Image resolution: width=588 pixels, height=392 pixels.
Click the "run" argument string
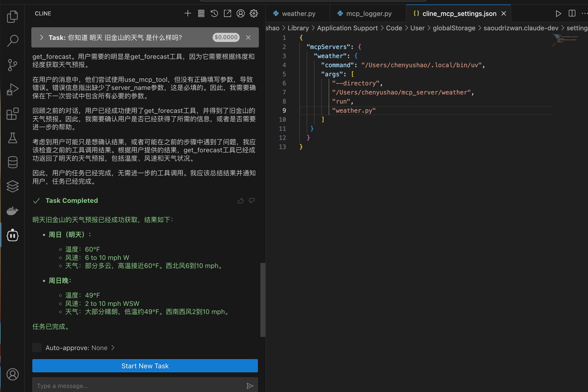341,102
